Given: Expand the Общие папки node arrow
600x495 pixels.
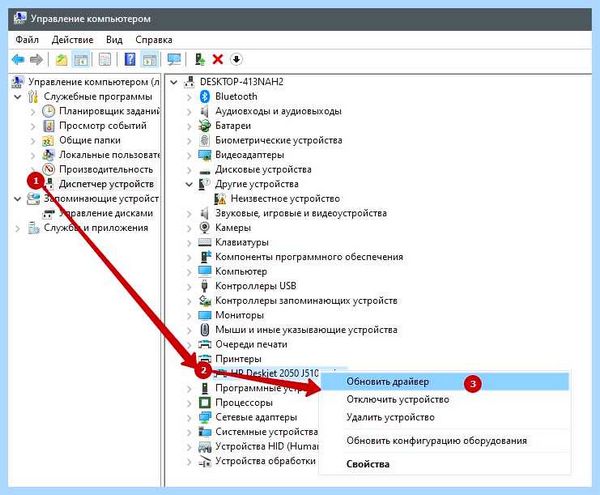Looking at the screenshot, I should tap(33, 140).
